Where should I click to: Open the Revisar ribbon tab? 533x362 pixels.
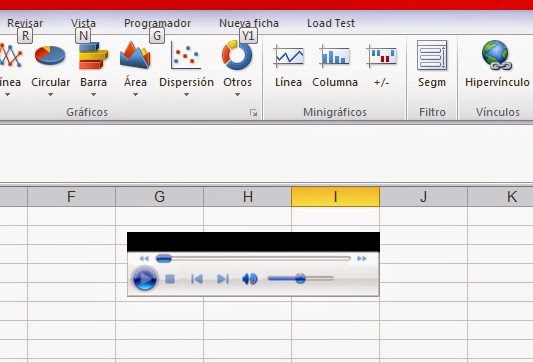(x=25, y=23)
